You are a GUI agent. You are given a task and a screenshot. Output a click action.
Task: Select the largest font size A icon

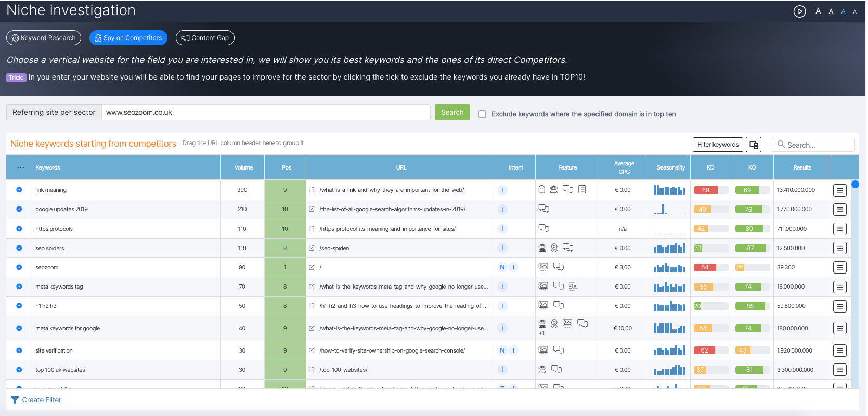click(818, 11)
